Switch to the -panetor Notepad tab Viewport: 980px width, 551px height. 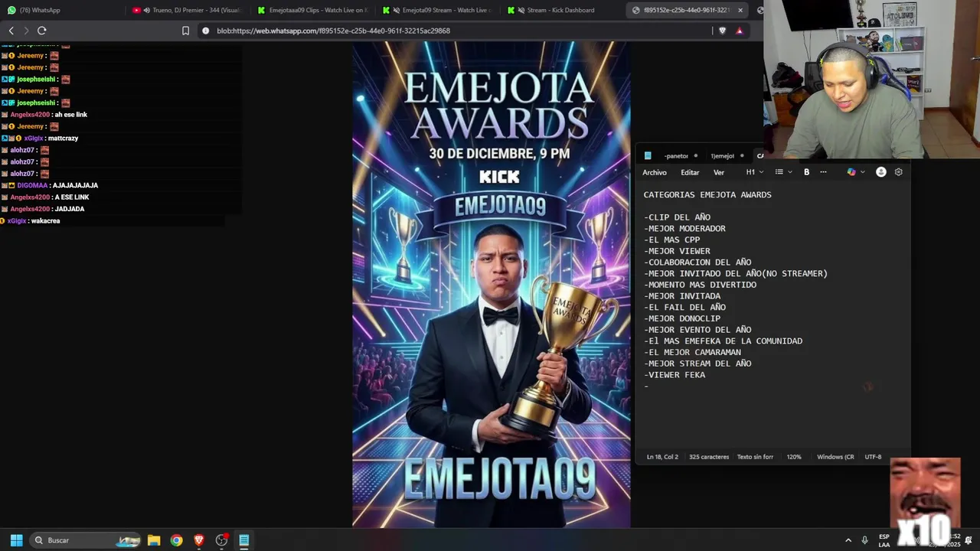[676, 156]
